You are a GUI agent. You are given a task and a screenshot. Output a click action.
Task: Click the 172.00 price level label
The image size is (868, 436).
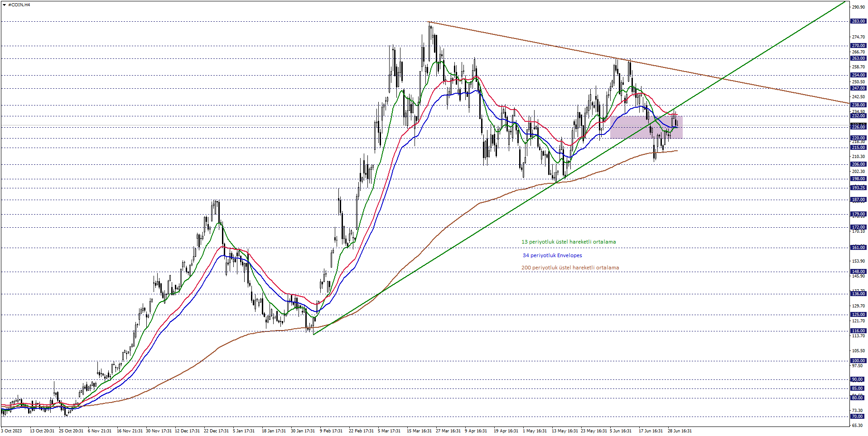coord(858,227)
